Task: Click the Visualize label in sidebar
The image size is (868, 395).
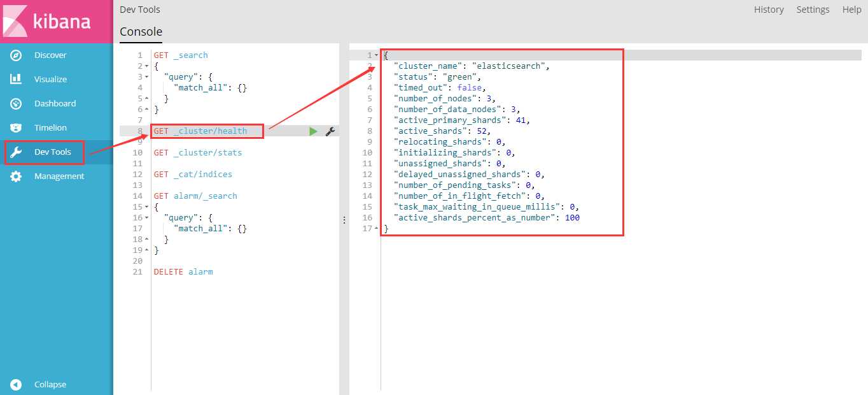Action: click(50, 80)
